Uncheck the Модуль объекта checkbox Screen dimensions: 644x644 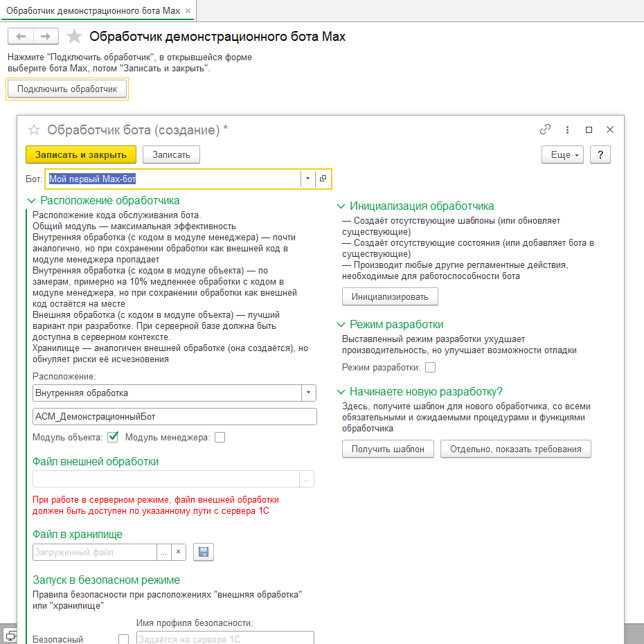click(x=113, y=437)
